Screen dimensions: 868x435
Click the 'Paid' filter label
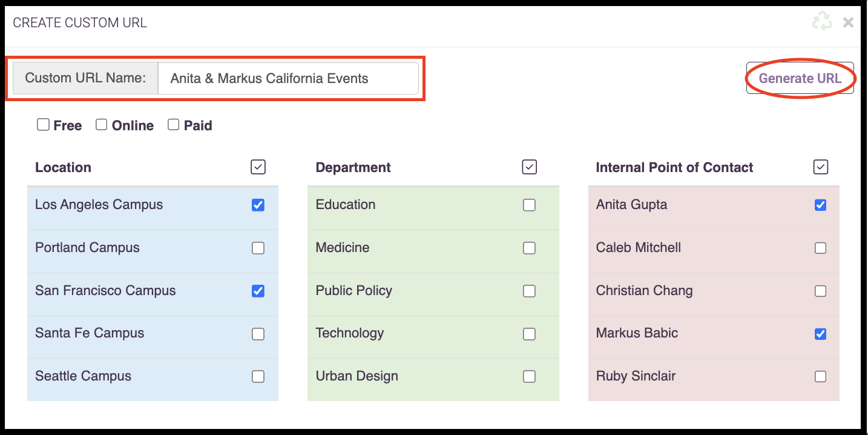pos(198,126)
